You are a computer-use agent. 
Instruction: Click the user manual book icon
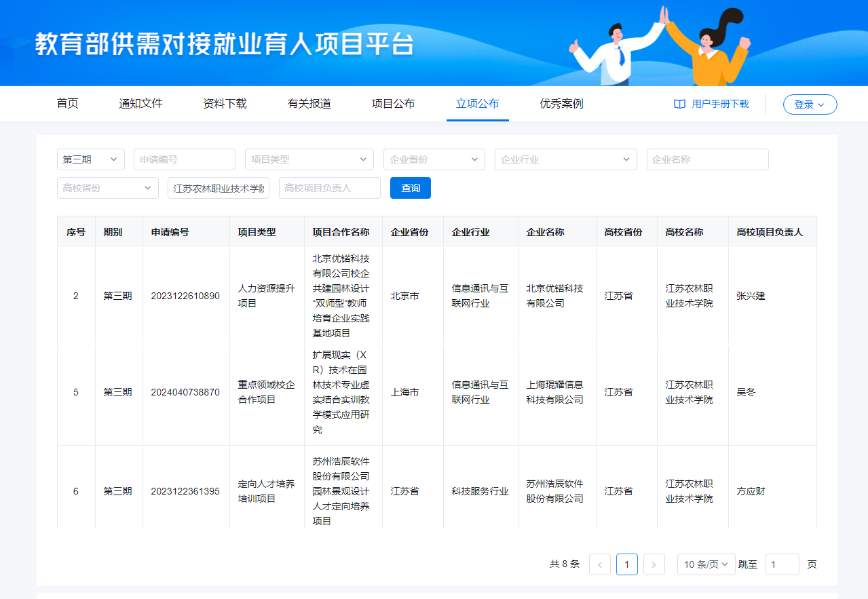pos(679,104)
